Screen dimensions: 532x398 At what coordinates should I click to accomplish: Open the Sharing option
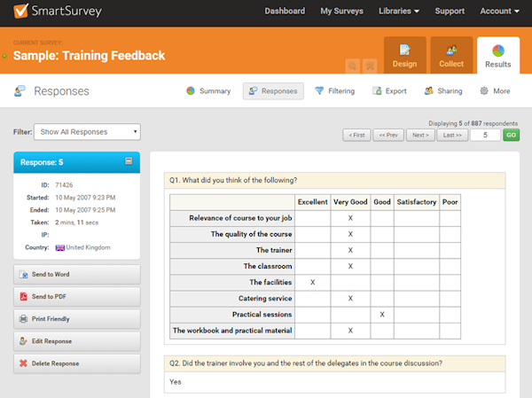click(430, 90)
